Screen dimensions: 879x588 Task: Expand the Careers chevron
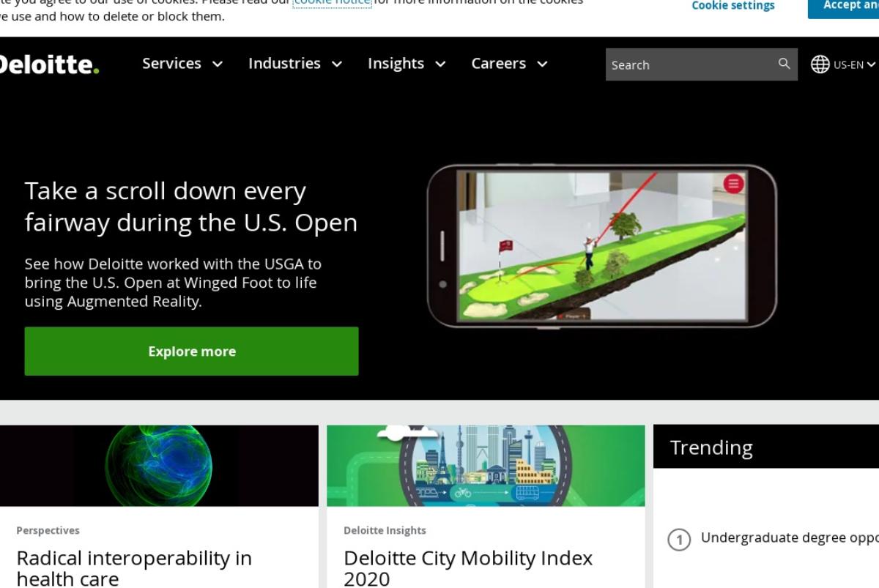click(x=542, y=64)
